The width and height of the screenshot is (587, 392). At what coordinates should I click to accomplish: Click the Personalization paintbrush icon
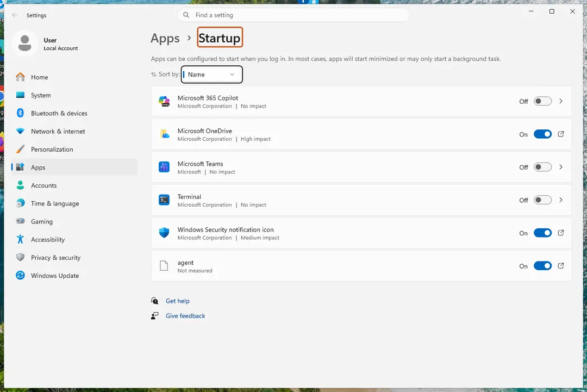(20, 149)
